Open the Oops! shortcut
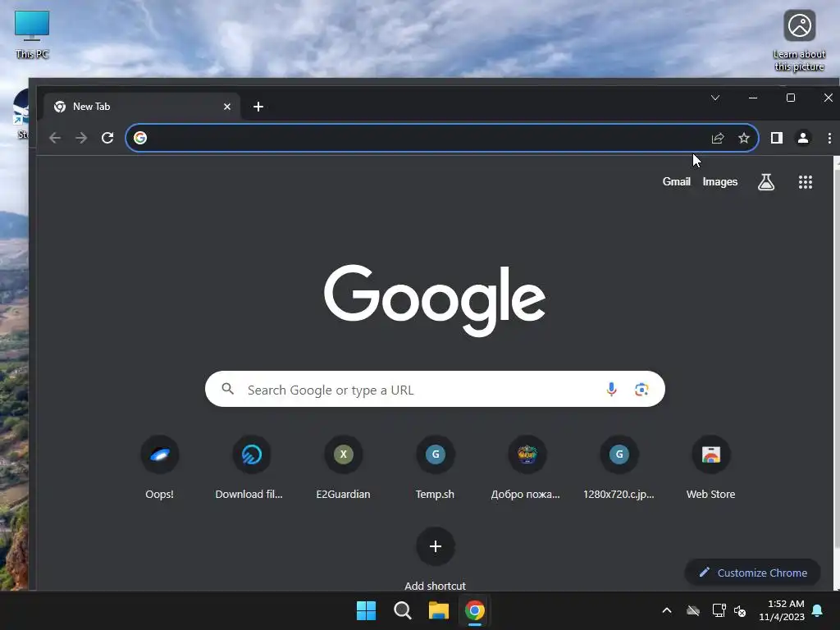The image size is (840, 630). tap(160, 468)
